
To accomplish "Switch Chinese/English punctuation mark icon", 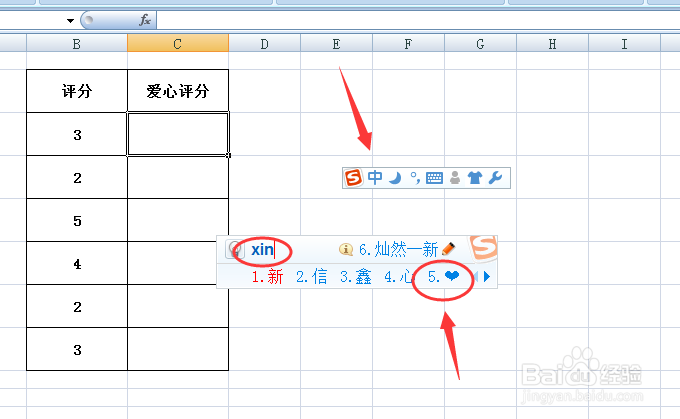I will click(x=415, y=178).
